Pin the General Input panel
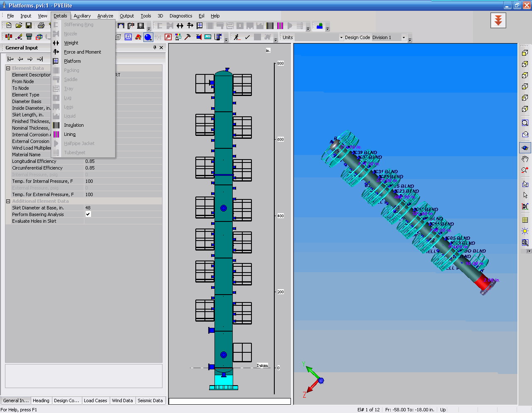 point(155,47)
